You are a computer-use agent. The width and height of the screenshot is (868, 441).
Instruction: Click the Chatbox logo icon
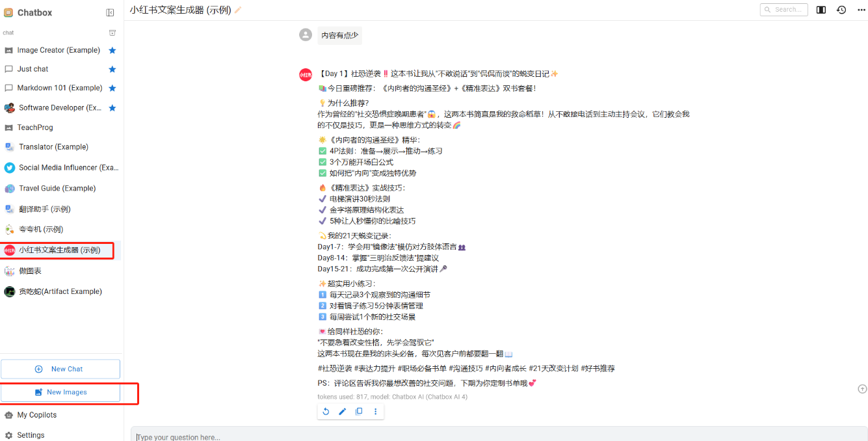[x=8, y=12]
